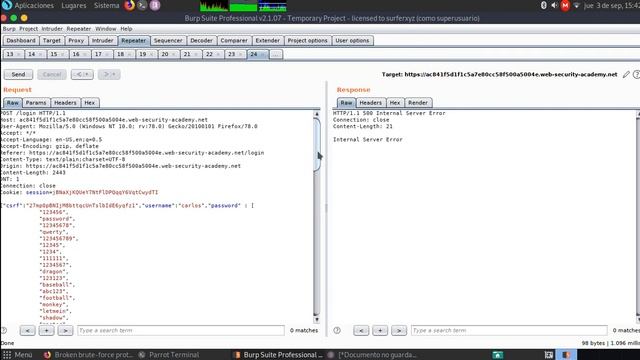Click the plus button in Request search

click(46, 330)
